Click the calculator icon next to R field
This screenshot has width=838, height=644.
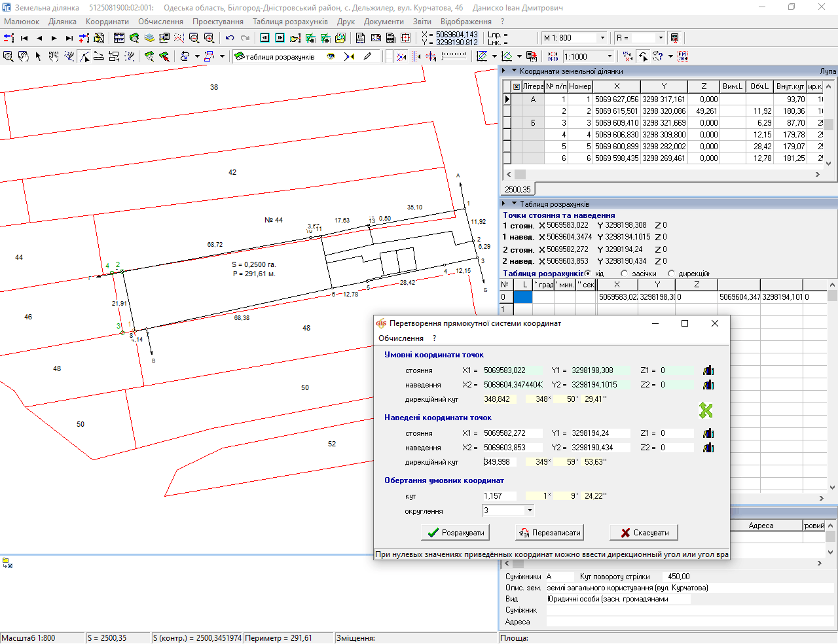tap(675, 38)
